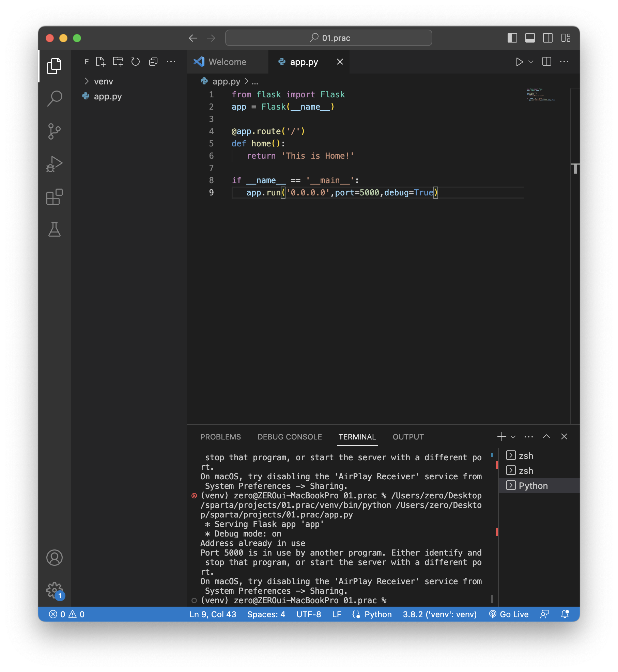Click the editor minimap preview
The width and height of the screenshot is (618, 672).
pos(541,95)
